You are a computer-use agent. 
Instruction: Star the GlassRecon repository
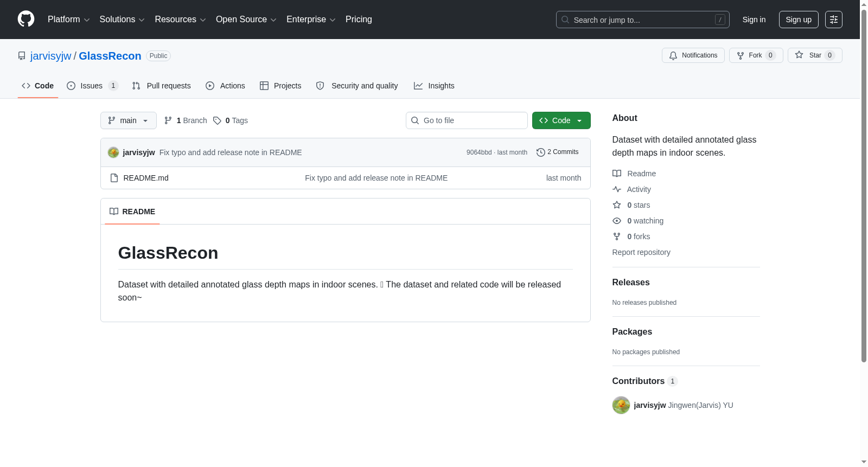[x=815, y=55]
